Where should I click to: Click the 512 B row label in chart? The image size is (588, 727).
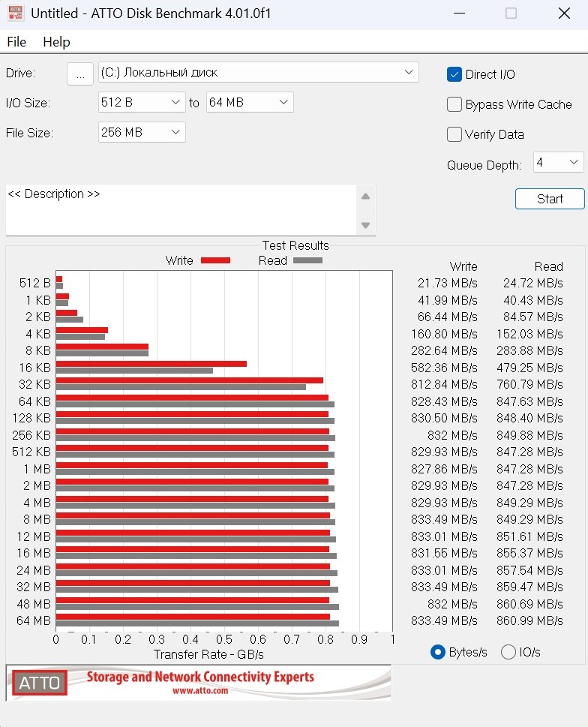click(x=34, y=284)
